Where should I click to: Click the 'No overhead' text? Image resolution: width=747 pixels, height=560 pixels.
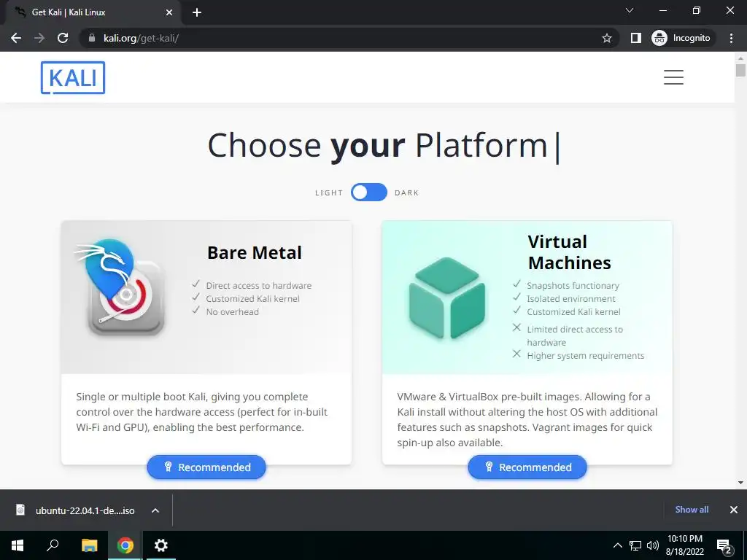coord(233,312)
